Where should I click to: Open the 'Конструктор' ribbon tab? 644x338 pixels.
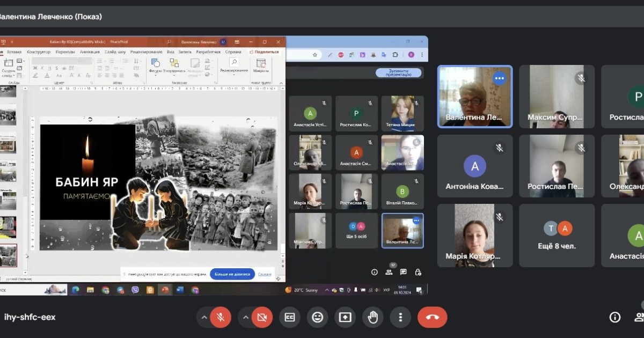[39, 52]
